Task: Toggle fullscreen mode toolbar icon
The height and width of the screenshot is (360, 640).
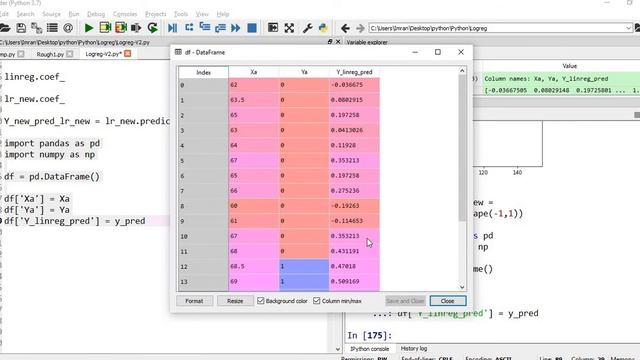Action: [x=289, y=28]
